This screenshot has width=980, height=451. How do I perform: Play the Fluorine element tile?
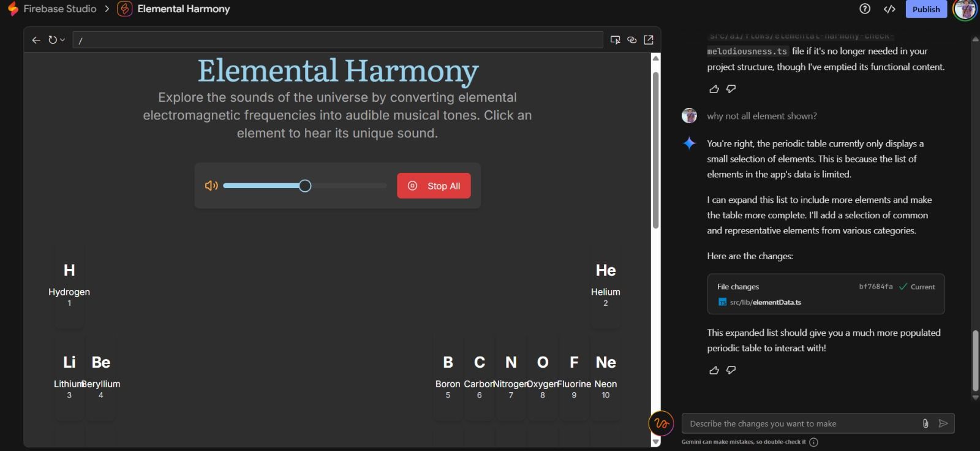pyautogui.click(x=574, y=377)
